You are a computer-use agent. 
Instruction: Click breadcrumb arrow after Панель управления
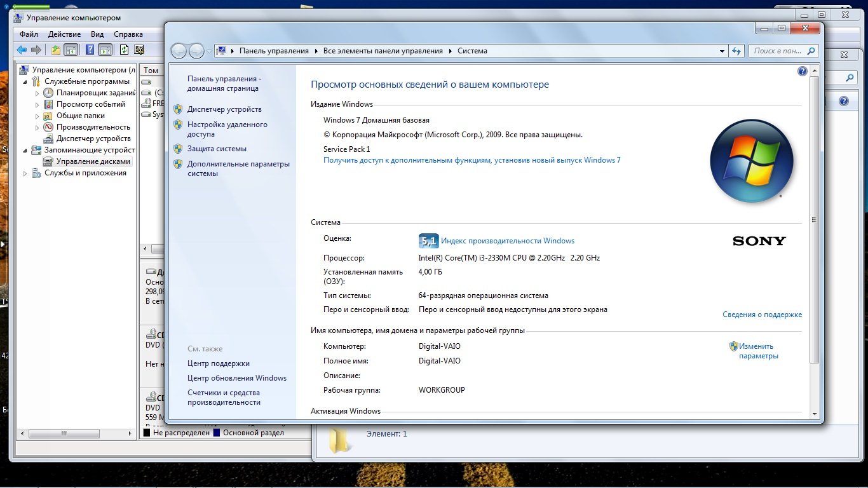(316, 51)
